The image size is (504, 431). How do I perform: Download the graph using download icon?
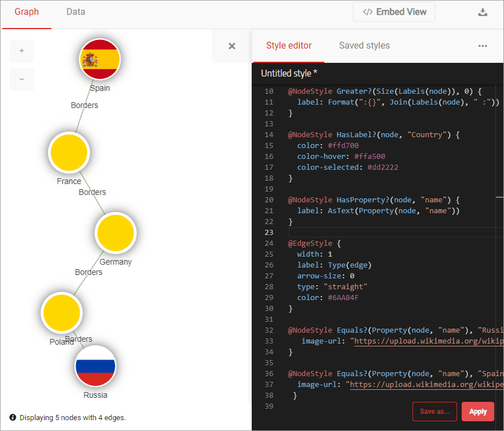click(482, 12)
